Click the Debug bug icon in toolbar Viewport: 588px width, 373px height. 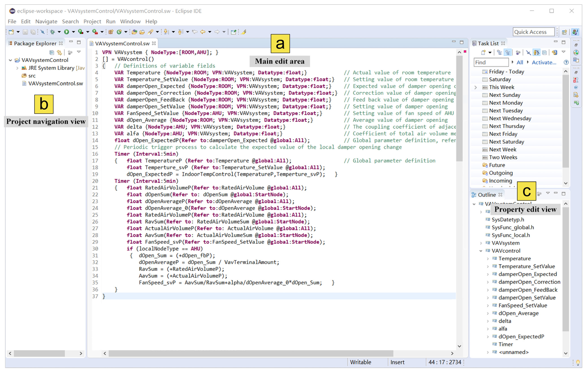pyautogui.click(x=52, y=32)
